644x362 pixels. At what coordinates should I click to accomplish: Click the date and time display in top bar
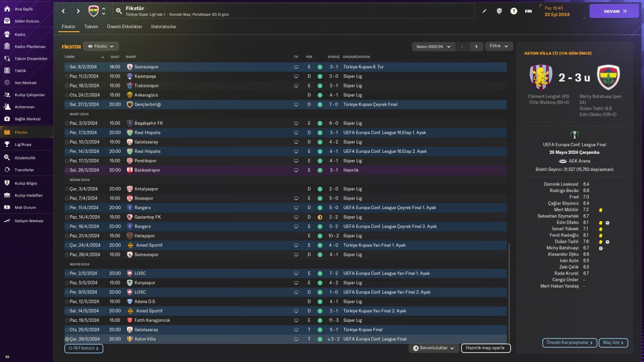coord(557,11)
